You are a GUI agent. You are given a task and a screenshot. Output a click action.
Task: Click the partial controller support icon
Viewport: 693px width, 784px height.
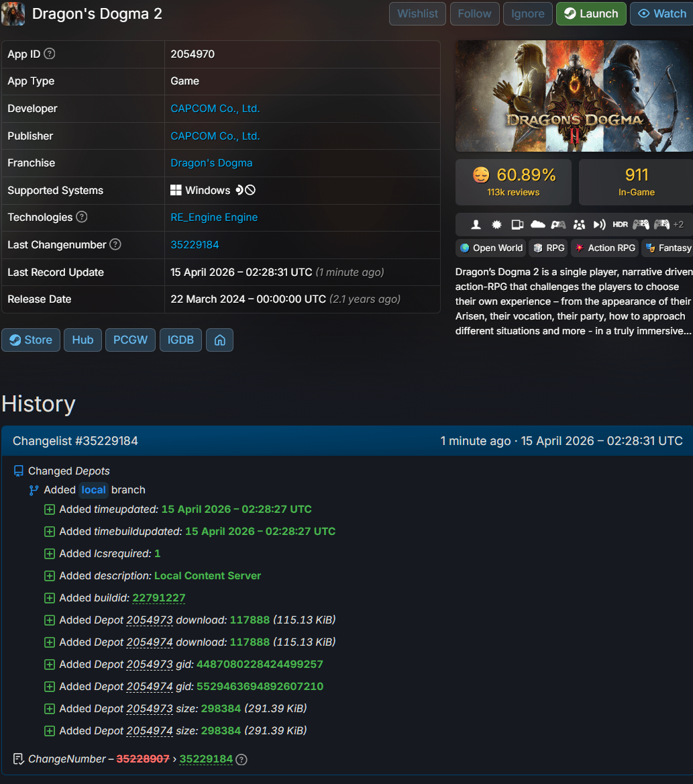pyautogui.click(x=558, y=224)
